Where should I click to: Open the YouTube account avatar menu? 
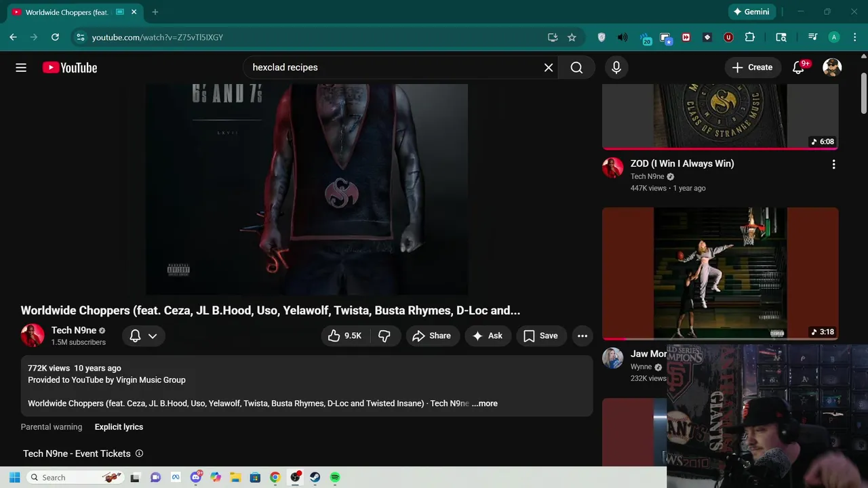832,68
